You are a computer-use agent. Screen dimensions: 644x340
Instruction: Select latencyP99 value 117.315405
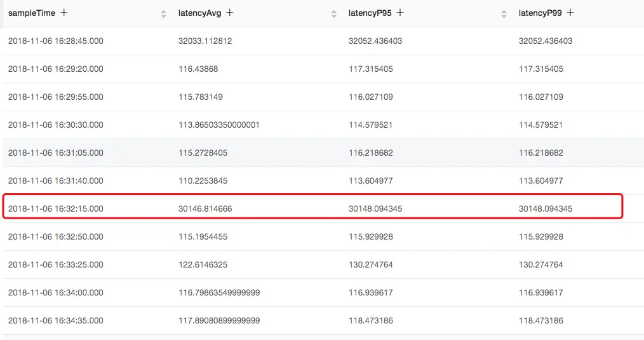(541, 69)
